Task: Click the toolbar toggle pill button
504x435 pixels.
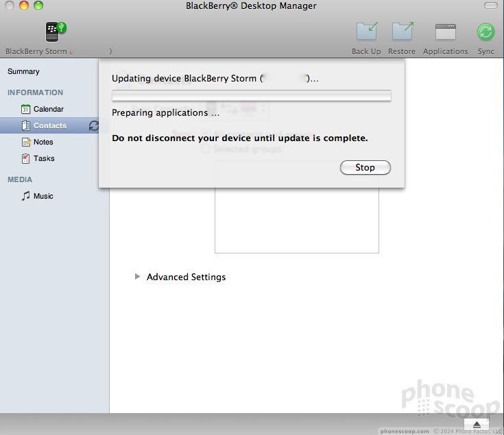Action: tap(490, 5)
